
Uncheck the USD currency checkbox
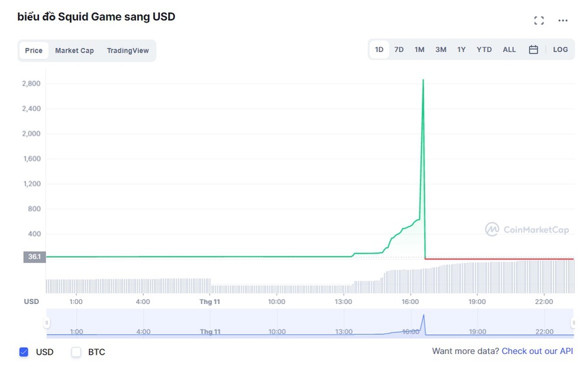[24, 352]
